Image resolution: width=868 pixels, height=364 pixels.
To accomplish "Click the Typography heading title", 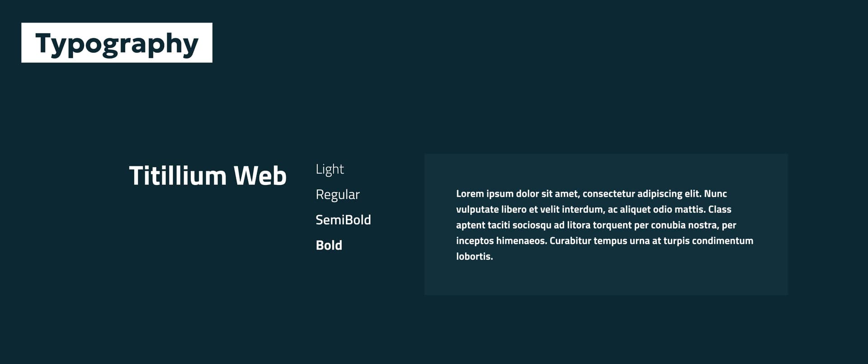I will 117,43.
